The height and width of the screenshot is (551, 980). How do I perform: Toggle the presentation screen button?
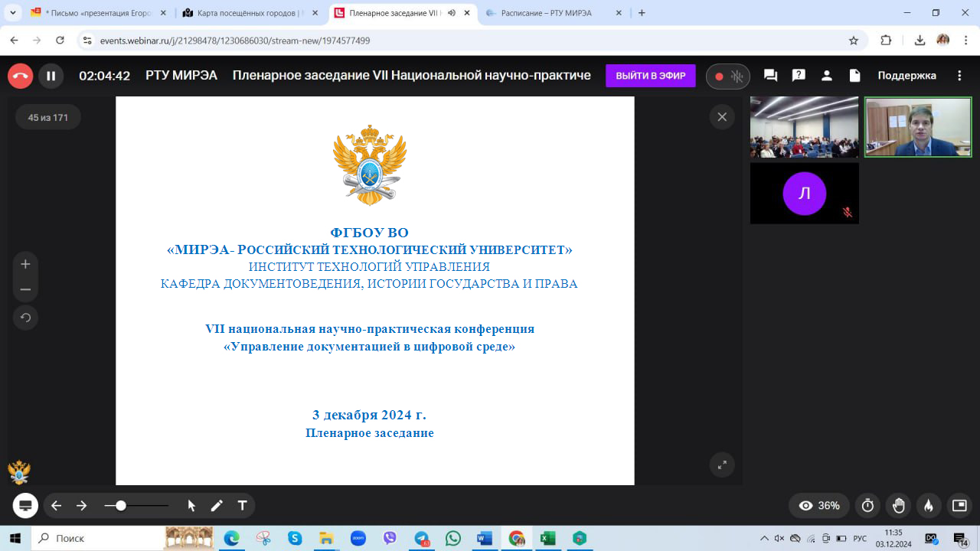(x=25, y=505)
